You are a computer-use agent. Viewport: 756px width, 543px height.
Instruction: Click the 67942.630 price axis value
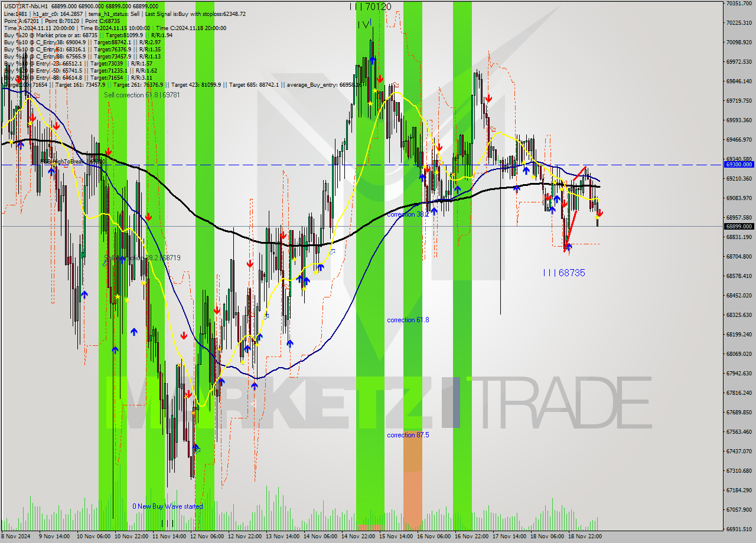(739, 374)
